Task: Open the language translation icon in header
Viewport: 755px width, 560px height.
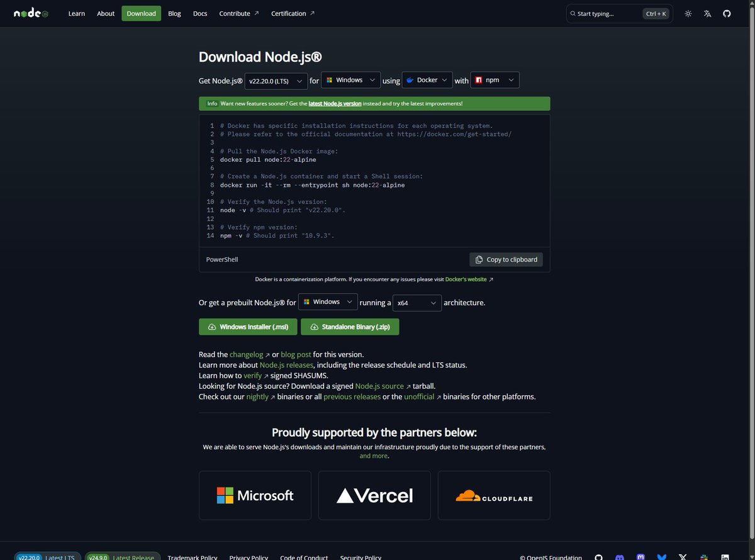Action: click(708, 13)
